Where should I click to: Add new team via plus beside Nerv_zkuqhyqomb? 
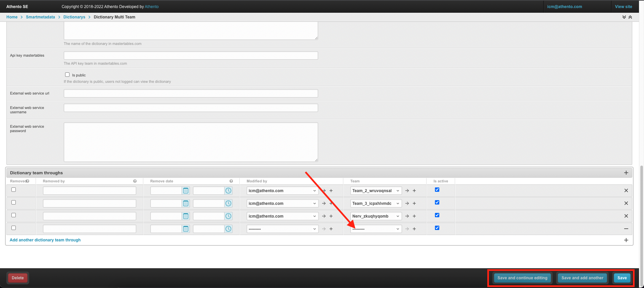(x=414, y=216)
